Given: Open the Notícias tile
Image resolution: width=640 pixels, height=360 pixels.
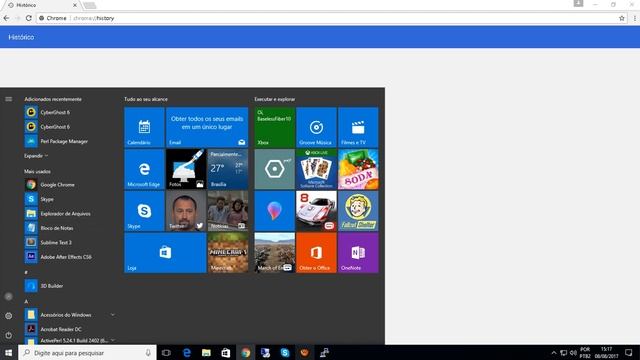Looking at the screenshot, I should click(x=228, y=211).
